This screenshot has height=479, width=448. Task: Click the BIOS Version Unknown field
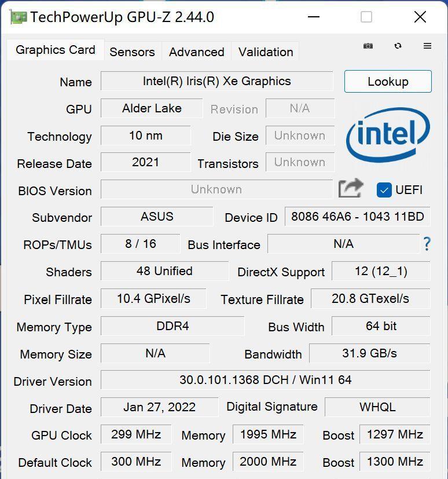216,189
